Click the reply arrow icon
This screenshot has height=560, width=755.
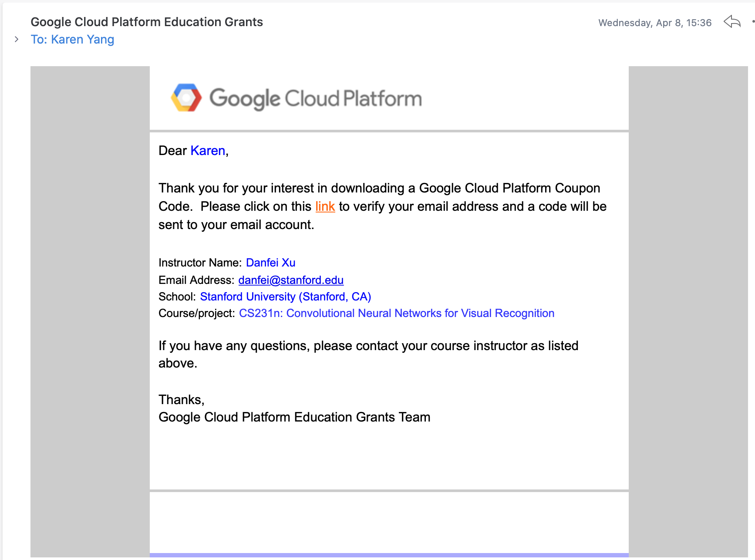(732, 21)
